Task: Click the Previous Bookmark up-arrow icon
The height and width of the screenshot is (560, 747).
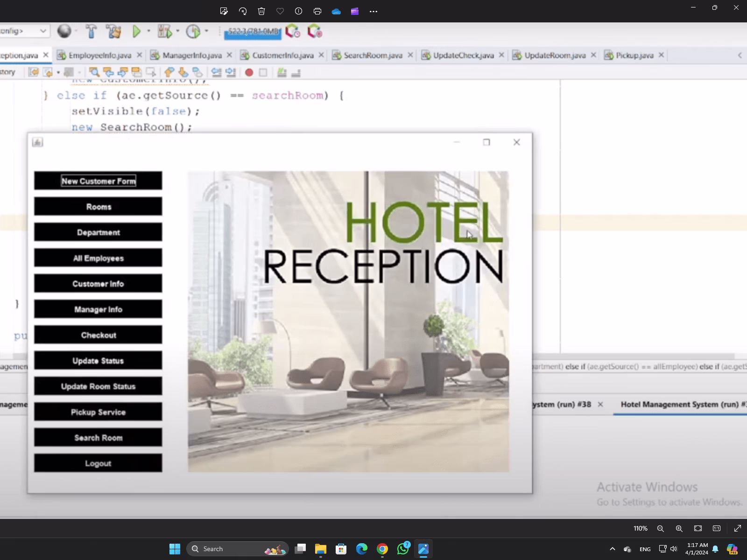Action: coord(169,72)
